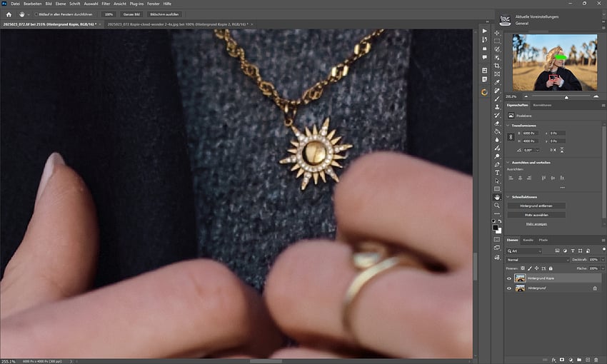Viewport: 607px width, 364px height.
Task: Pick the Eraser tool
Action: click(x=498, y=123)
